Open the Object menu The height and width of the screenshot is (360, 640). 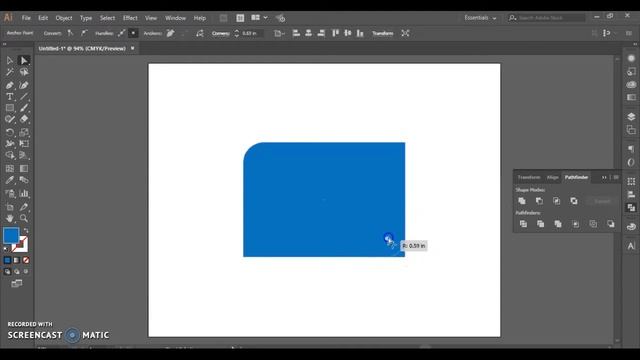(x=64, y=18)
